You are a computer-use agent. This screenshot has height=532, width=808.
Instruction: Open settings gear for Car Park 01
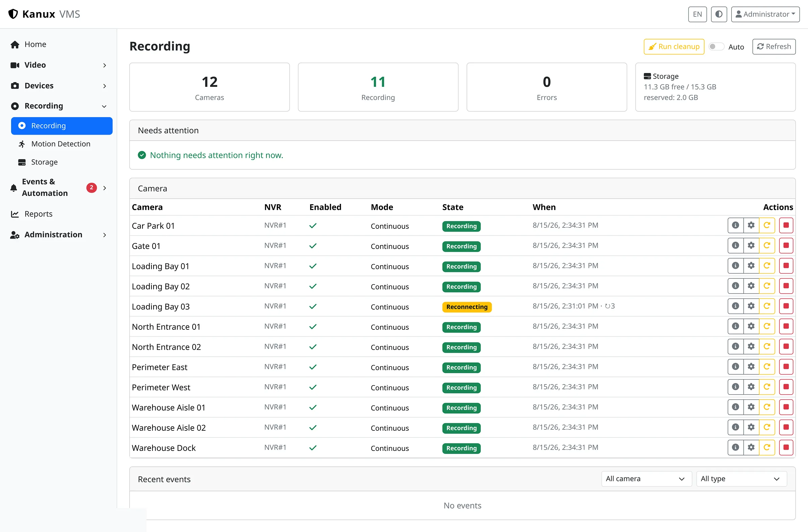coord(751,225)
